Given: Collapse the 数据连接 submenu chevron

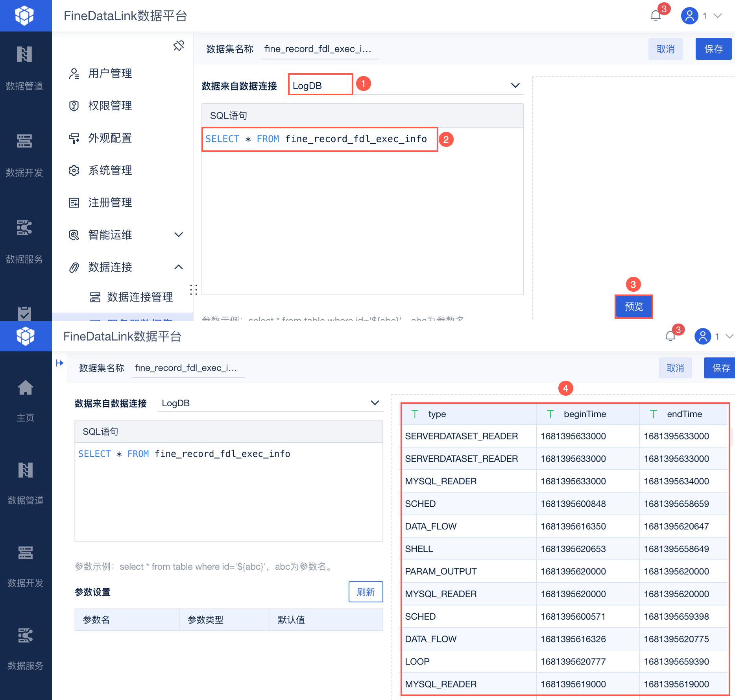Looking at the screenshot, I should [x=179, y=267].
